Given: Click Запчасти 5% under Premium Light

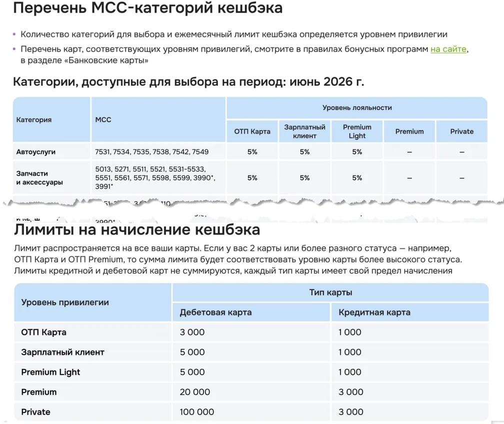Looking at the screenshot, I should pos(357,178).
